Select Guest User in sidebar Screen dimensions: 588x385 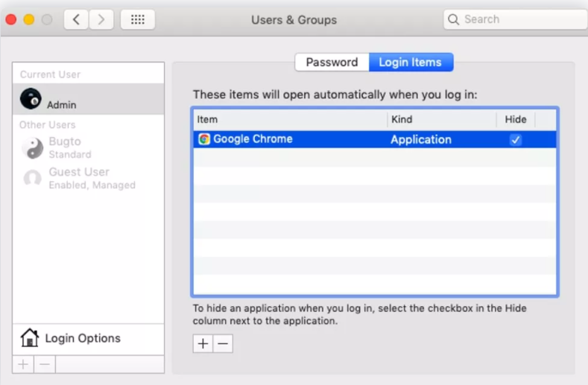89,178
